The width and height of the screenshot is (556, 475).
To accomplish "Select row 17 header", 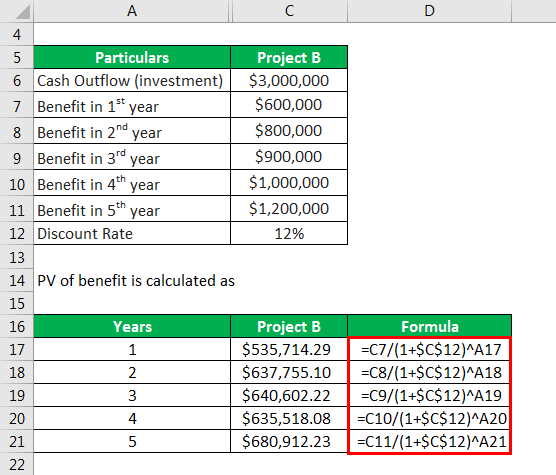I will pyautogui.click(x=17, y=350).
